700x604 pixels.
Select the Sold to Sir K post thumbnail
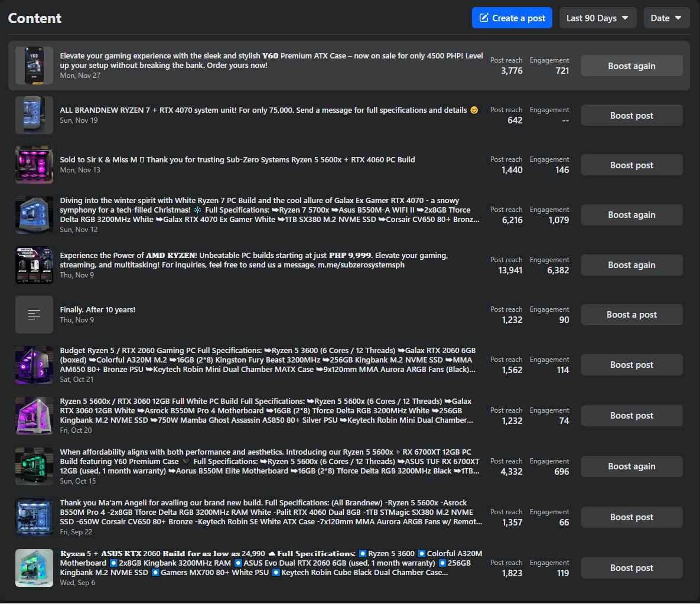(x=34, y=165)
